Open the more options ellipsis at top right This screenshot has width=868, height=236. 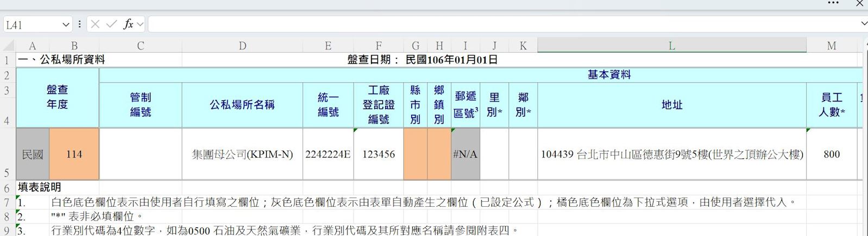point(833,3)
